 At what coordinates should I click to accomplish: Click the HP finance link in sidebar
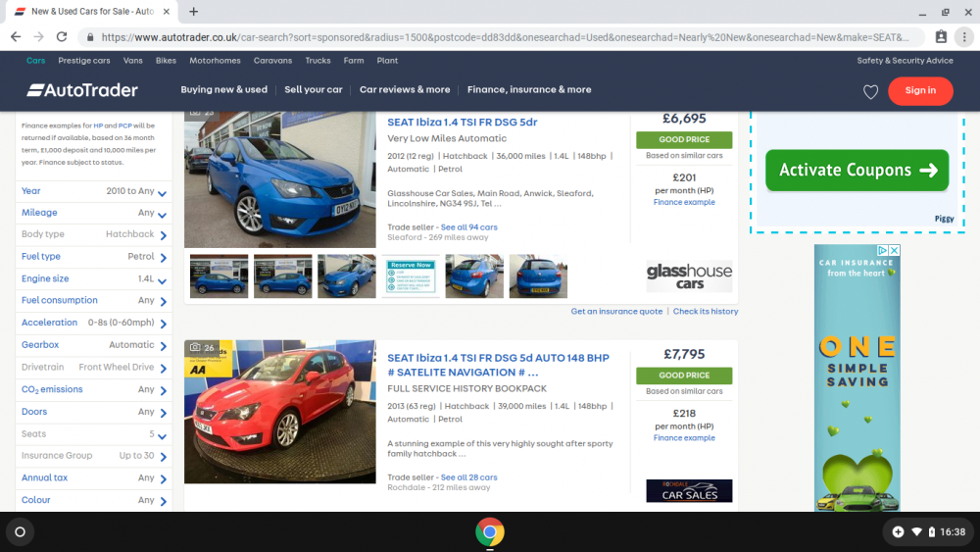(98, 125)
